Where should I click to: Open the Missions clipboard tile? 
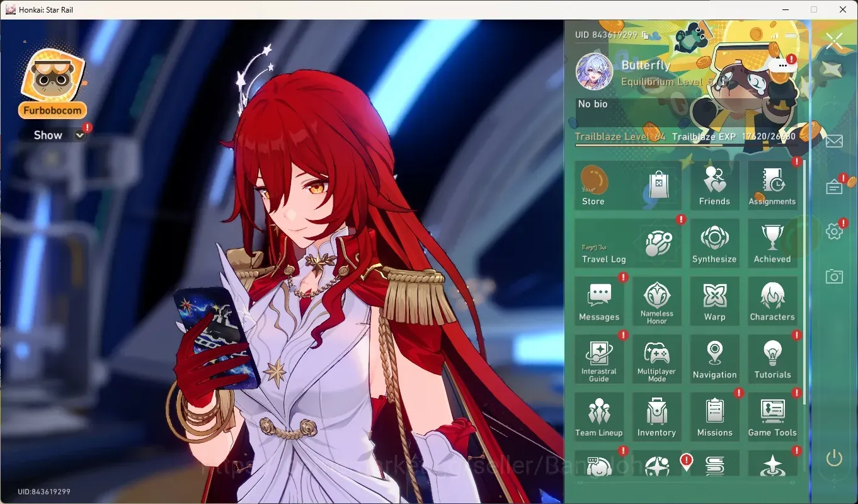(714, 417)
